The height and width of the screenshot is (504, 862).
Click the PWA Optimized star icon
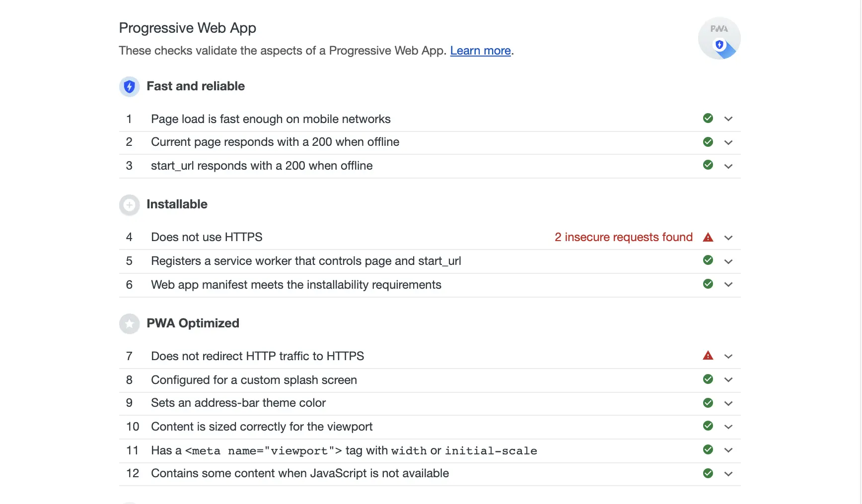pyautogui.click(x=129, y=324)
